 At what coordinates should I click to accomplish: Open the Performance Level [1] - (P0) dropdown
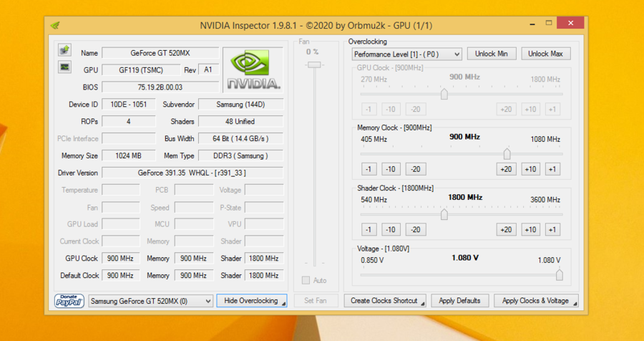[x=406, y=54]
